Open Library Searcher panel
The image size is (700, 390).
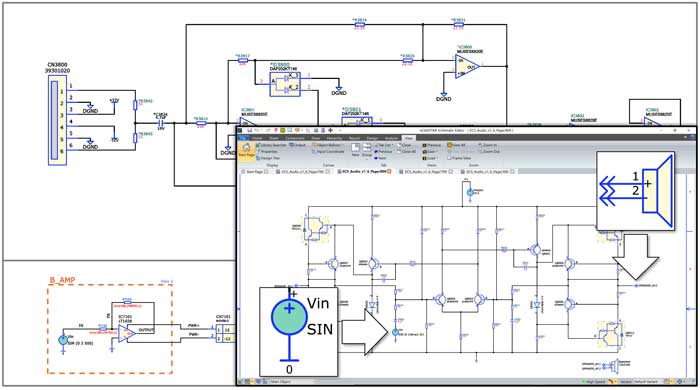(x=271, y=145)
